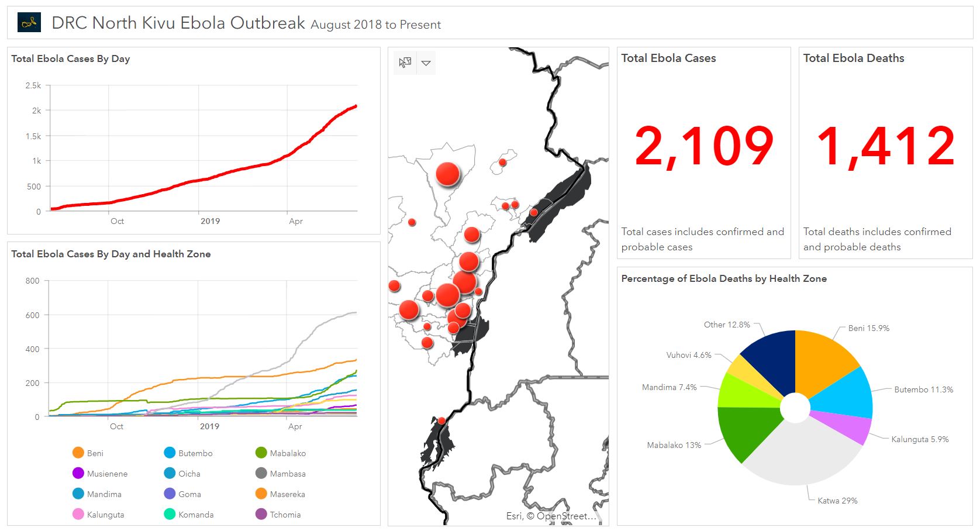The width and height of the screenshot is (980, 531).
Task: Click the 2,109 Total Ebola Cases indicator
Action: point(704,147)
